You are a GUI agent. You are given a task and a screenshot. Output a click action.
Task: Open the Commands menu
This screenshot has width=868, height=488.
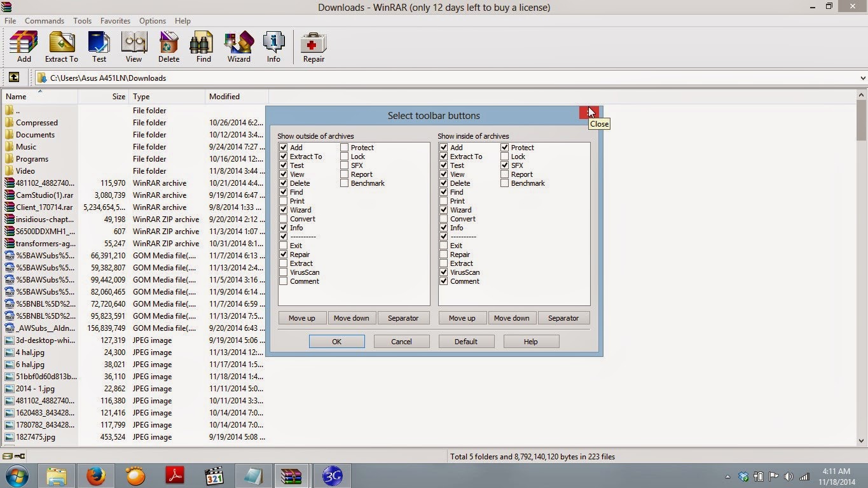[x=45, y=21]
